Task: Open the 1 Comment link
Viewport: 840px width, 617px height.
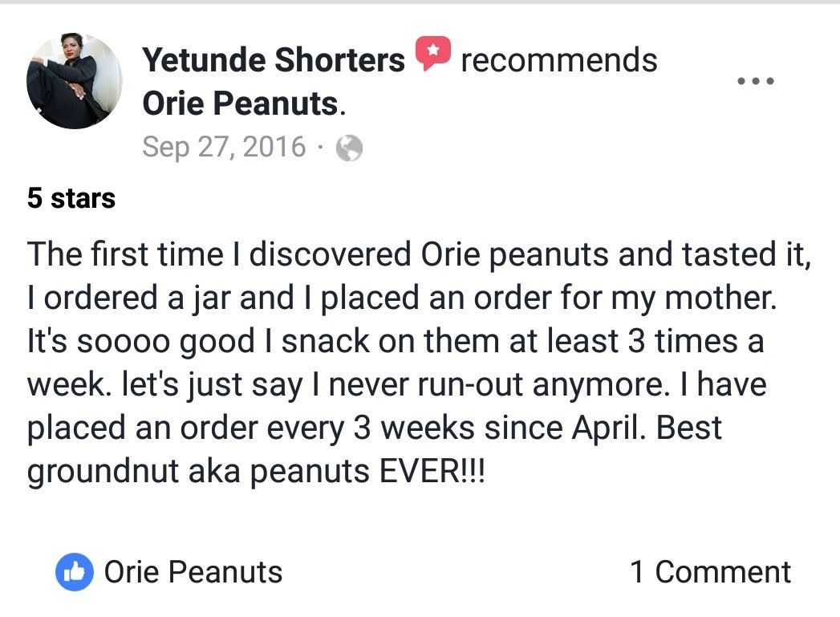Action: pos(710,572)
